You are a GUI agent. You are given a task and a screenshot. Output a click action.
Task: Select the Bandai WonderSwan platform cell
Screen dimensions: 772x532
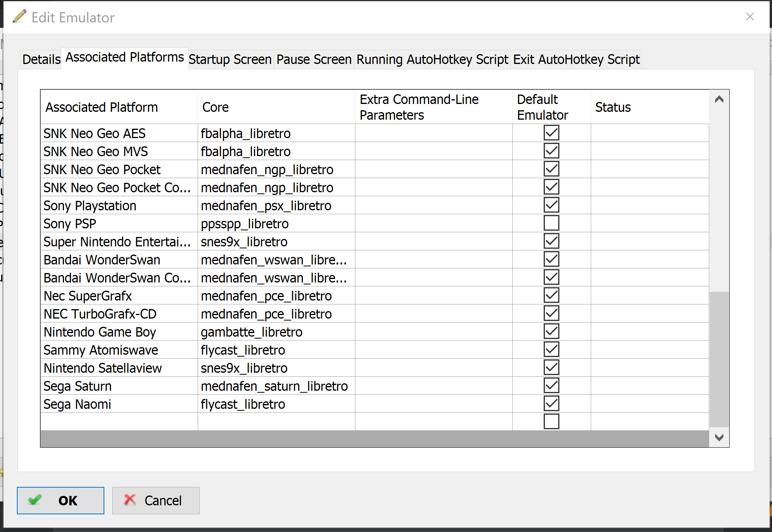coord(119,260)
